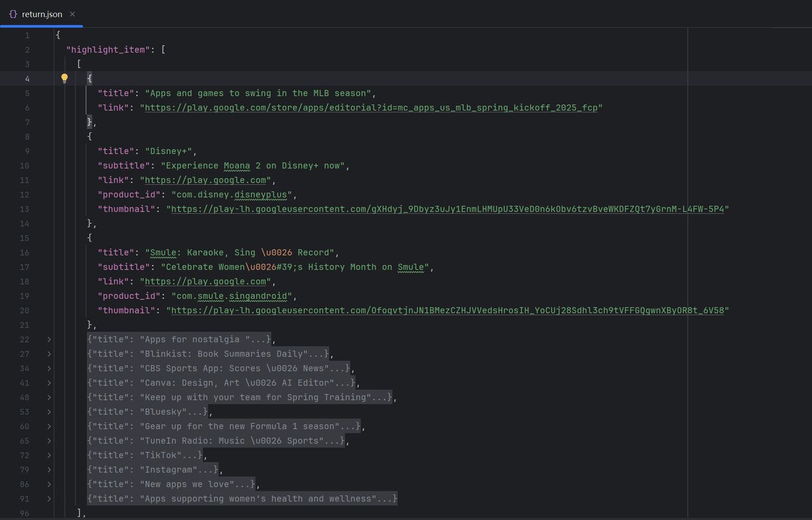Expand the folded "TuneIn Radio" block
This screenshot has height=520, width=812.
click(49, 441)
